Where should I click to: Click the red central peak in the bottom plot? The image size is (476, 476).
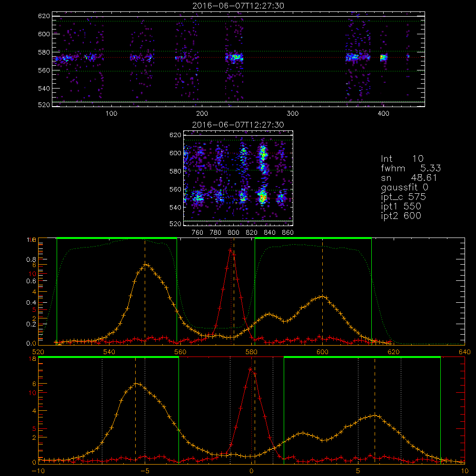tap(250, 369)
